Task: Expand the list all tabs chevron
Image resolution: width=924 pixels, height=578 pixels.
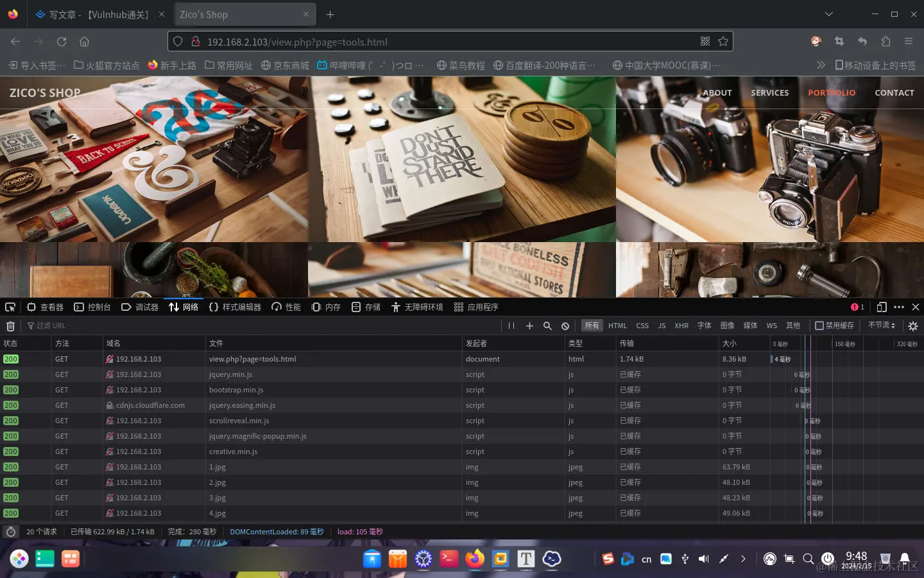Action: [x=829, y=14]
